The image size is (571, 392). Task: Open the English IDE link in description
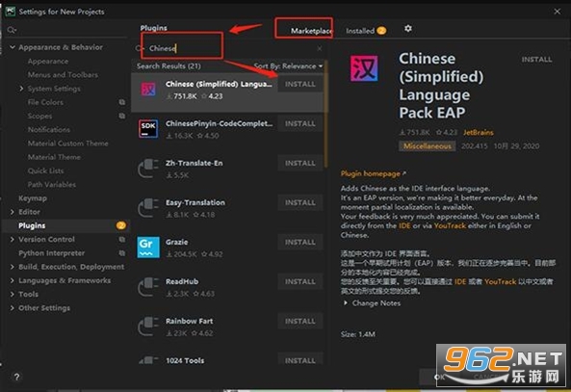(x=404, y=226)
